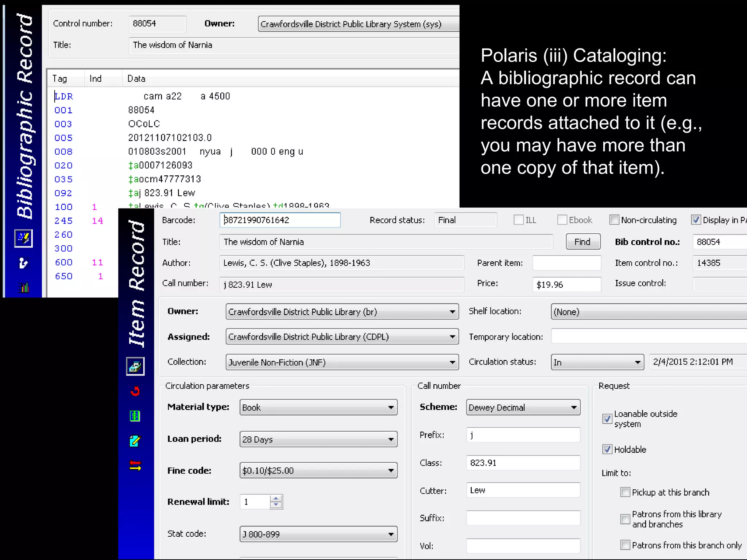Click the Cutter field with Lew

pyautogui.click(x=523, y=490)
